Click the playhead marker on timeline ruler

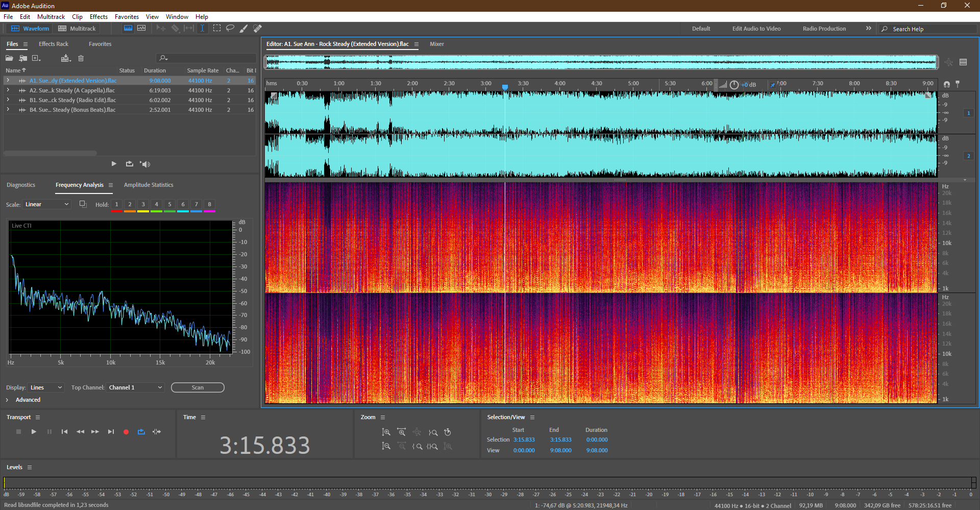505,87
